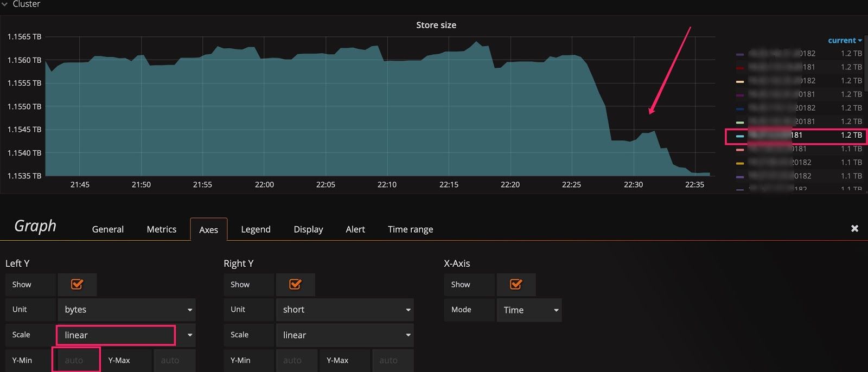Open the Time range tab

tap(410, 229)
